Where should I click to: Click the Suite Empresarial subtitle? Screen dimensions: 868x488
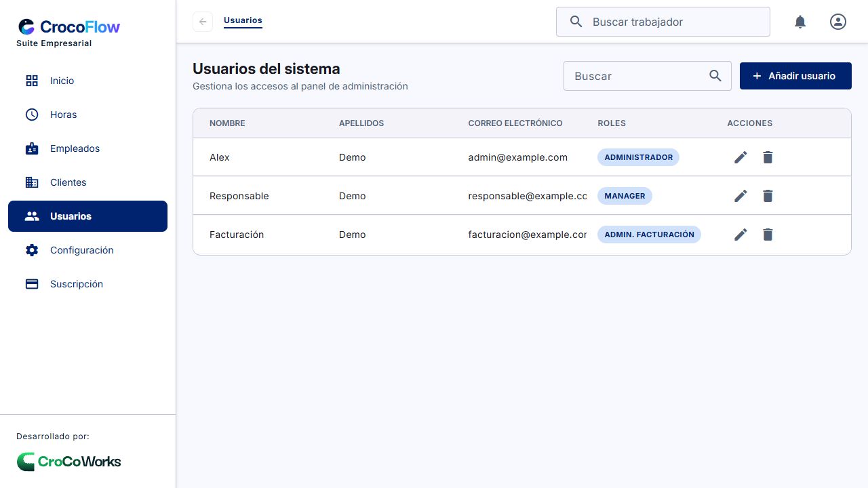pyautogui.click(x=54, y=43)
